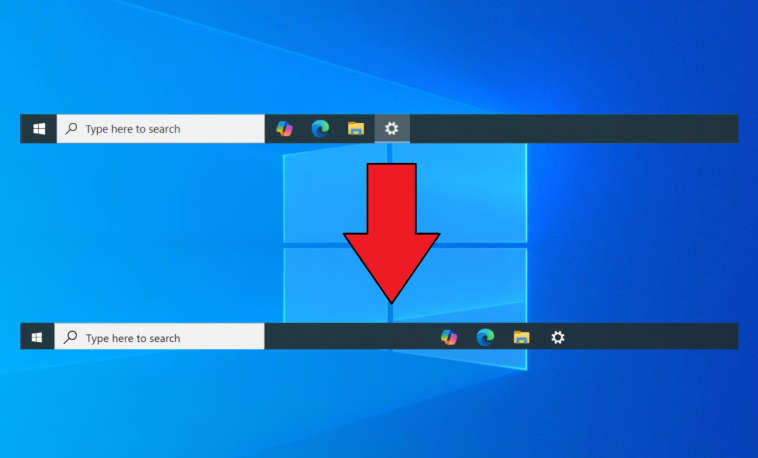Open File Explorer in the centered bottom taskbar
758x458 pixels.
click(x=521, y=338)
